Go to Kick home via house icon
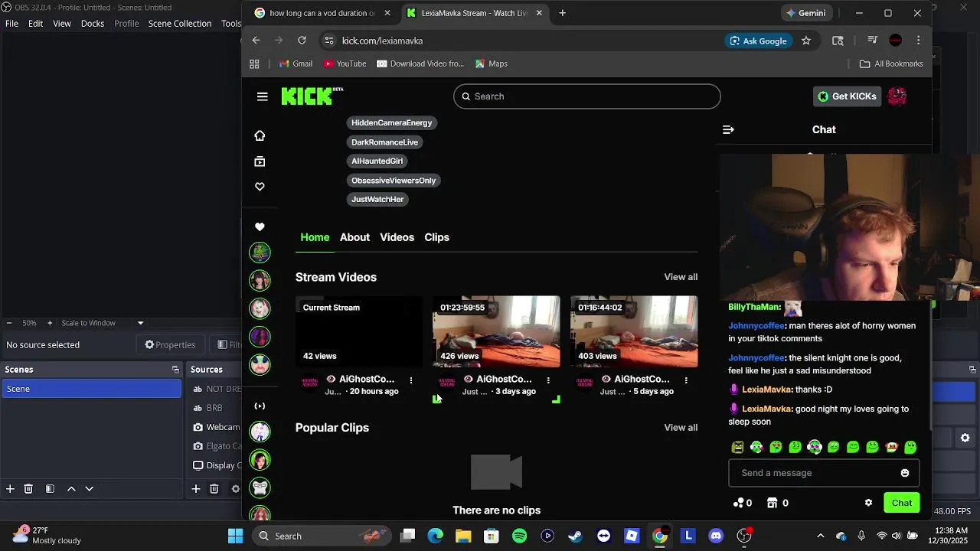 point(260,135)
